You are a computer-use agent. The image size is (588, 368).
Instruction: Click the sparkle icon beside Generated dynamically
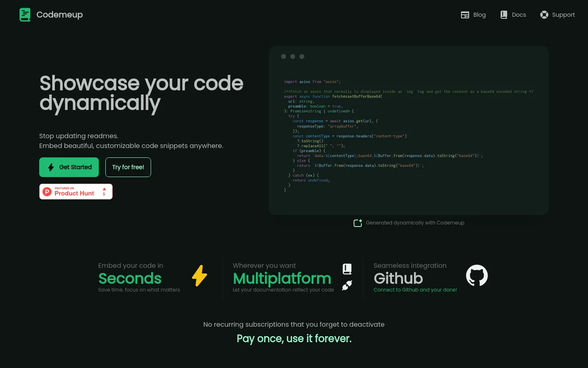[x=358, y=223]
